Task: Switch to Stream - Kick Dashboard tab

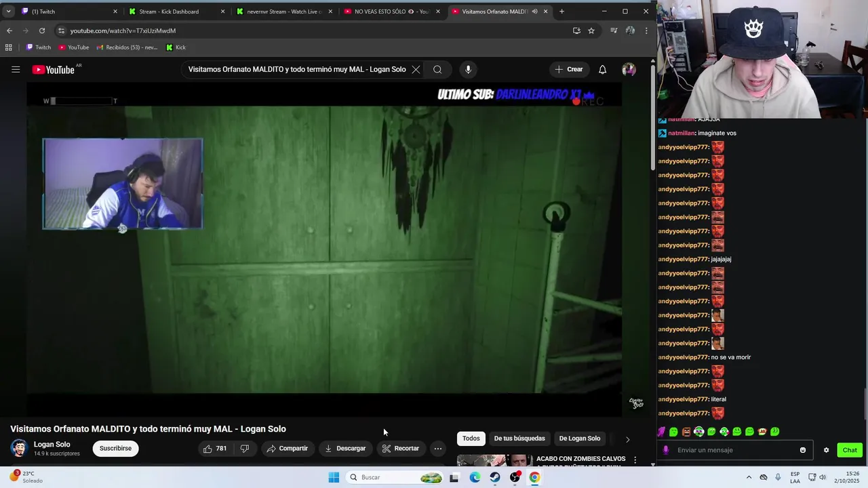Action: point(178,12)
